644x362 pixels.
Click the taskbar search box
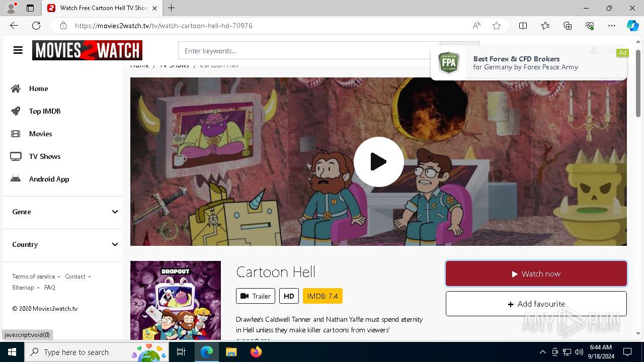[x=97, y=352]
